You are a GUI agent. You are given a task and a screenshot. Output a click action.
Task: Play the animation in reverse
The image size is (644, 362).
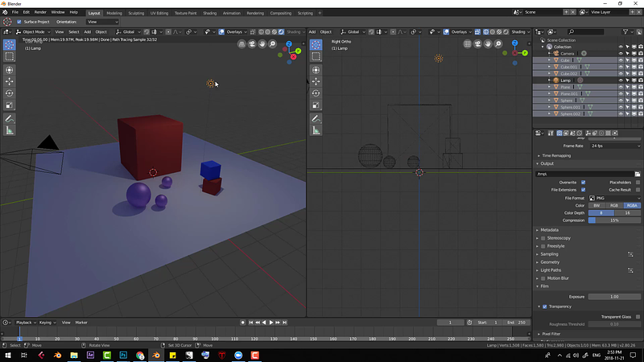[x=264, y=323]
